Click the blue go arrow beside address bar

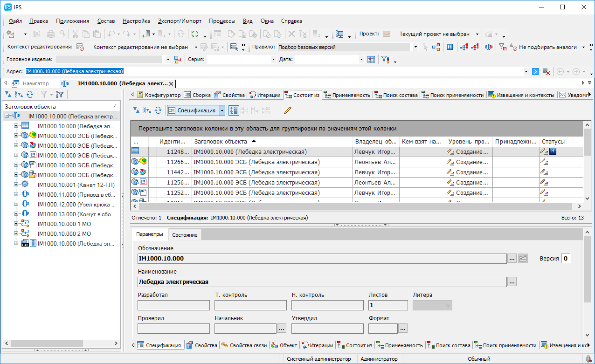535,72
